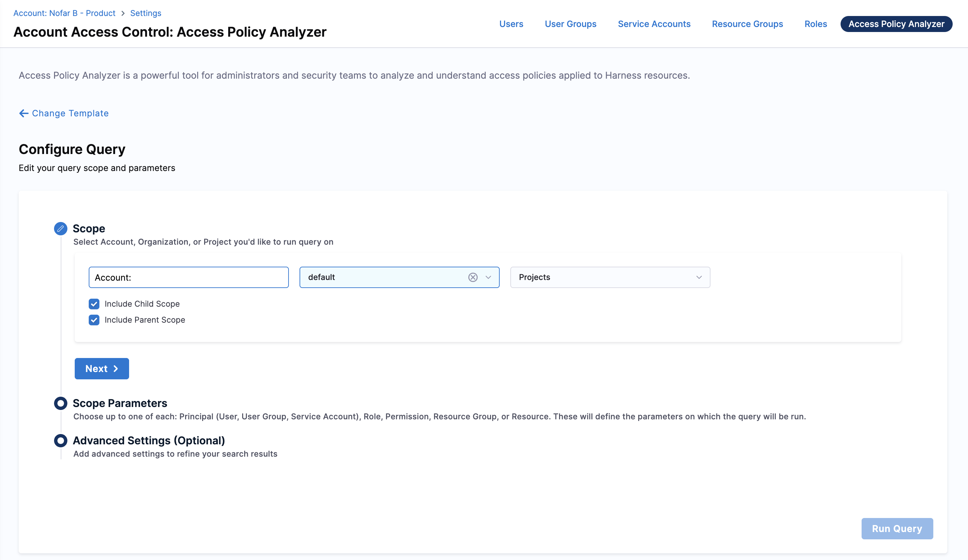Viewport: 968px width, 560px height.
Task: Open Account: Nofar B - Product breadcrumb
Action: pyautogui.click(x=64, y=13)
